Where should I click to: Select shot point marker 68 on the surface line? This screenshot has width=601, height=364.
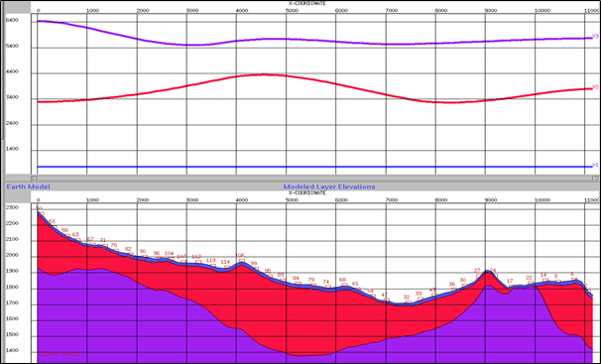tap(344, 286)
